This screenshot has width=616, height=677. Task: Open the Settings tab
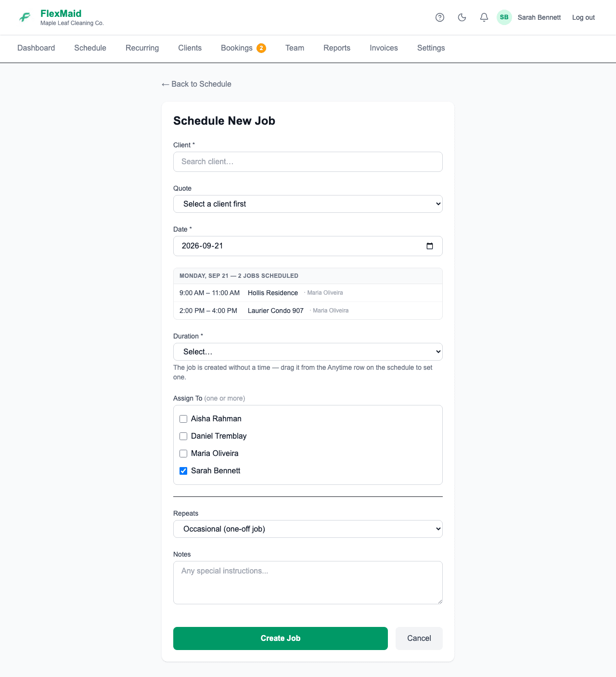(x=431, y=48)
